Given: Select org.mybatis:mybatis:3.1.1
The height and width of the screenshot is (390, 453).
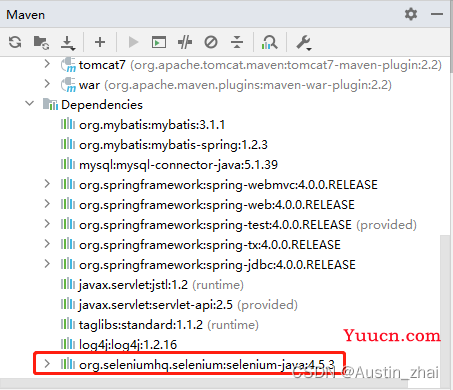Looking at the screenshot, I should click(152, 125).
